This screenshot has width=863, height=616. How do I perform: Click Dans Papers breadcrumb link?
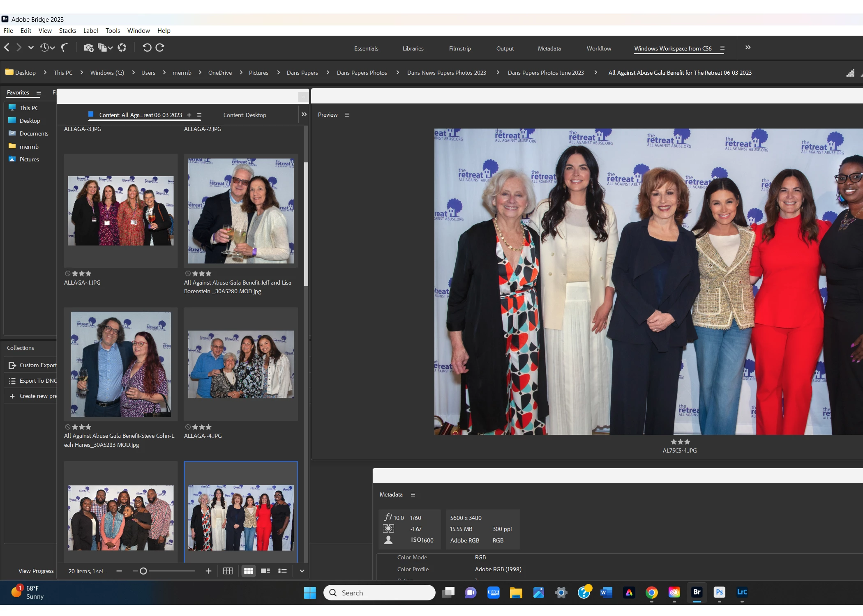pyautogui.click(x=302, y=73)
